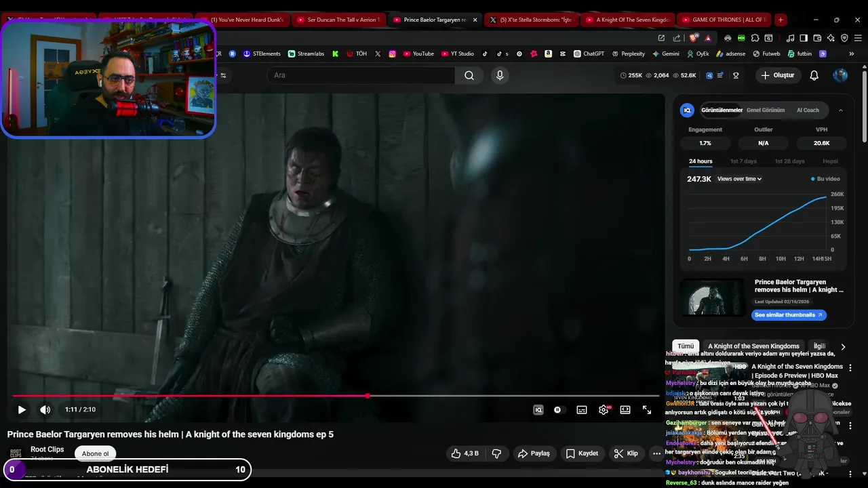This screenshot has height=488, width=868.
Task: Open Views over time dropdown
Action: click(739, 179)
